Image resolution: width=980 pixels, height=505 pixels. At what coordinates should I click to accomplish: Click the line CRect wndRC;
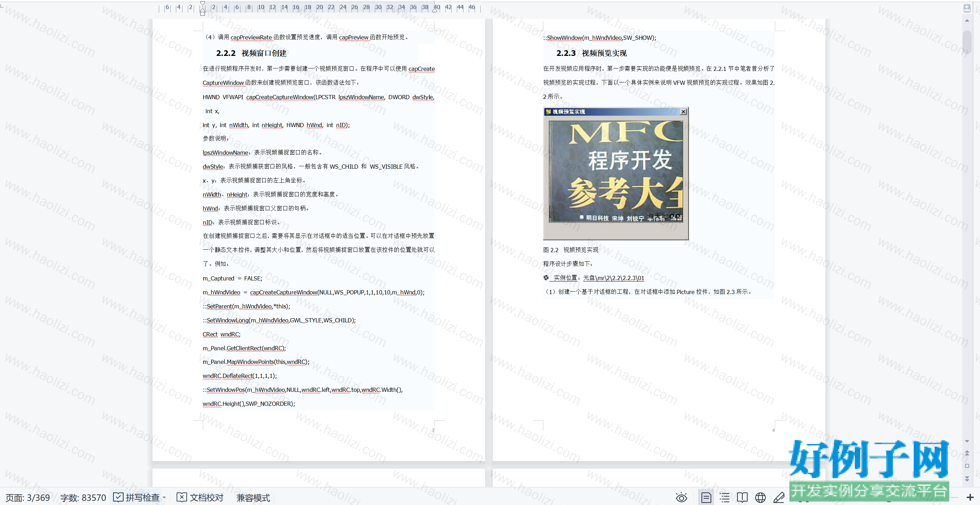221,334
